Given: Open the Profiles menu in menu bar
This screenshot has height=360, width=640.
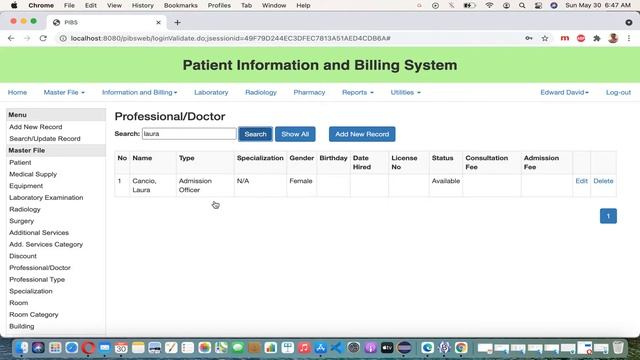Looking at the screenshot, I should [219, 5].
